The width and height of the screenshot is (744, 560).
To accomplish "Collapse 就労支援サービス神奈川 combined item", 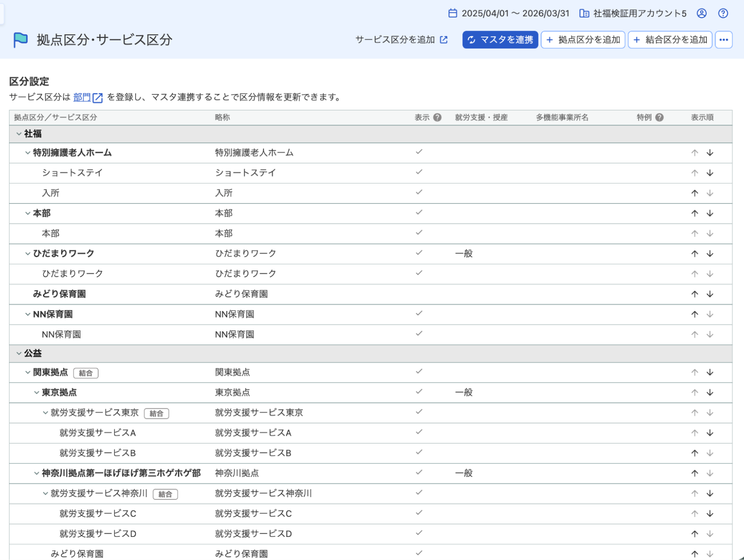I will tap(45, 494).
